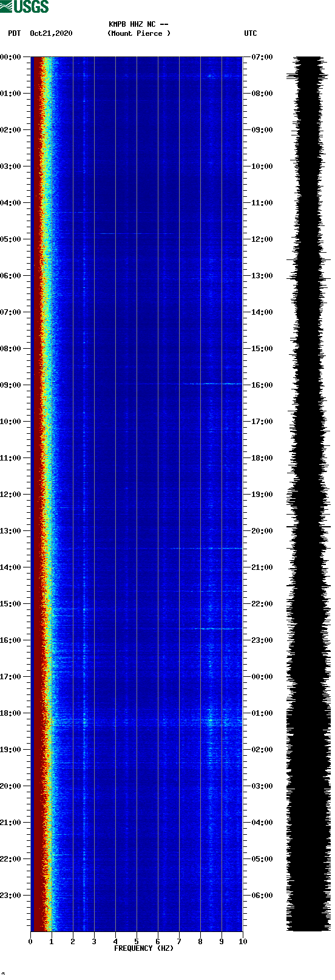This screenshot has height=980, width=335.
Task: Click the 09:00 PDT time label
Action: point(11,385)
